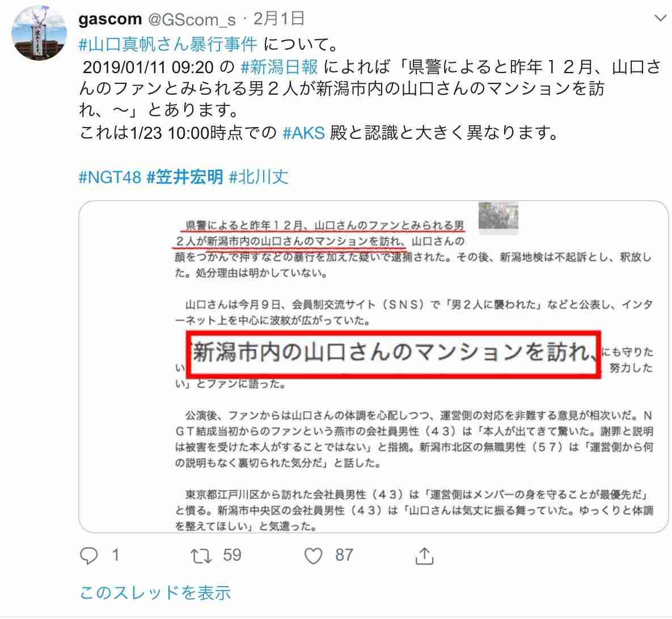
Task: Click the gascom display name
Action: (x=110, y=19)
